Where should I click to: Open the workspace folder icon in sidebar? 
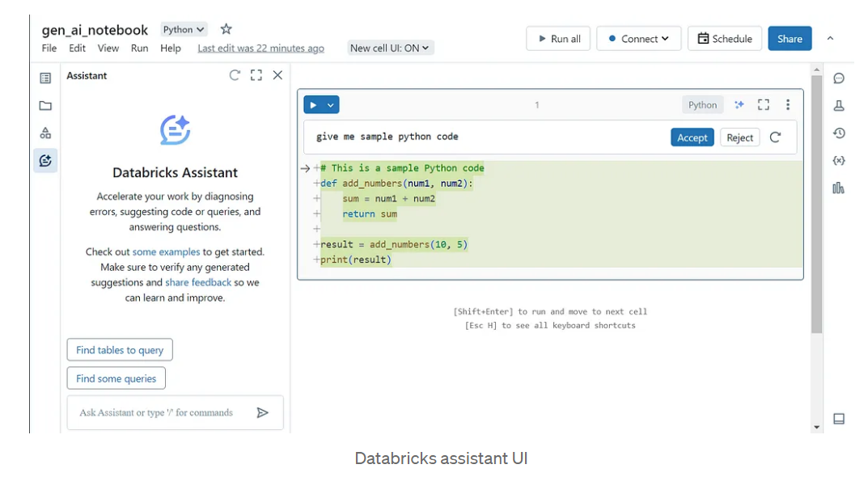tap(45, 106)
